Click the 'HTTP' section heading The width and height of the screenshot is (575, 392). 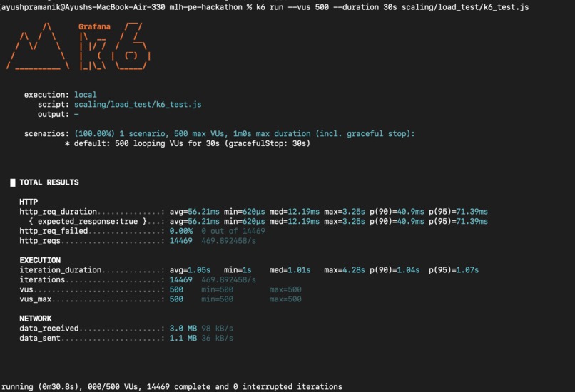29,202
